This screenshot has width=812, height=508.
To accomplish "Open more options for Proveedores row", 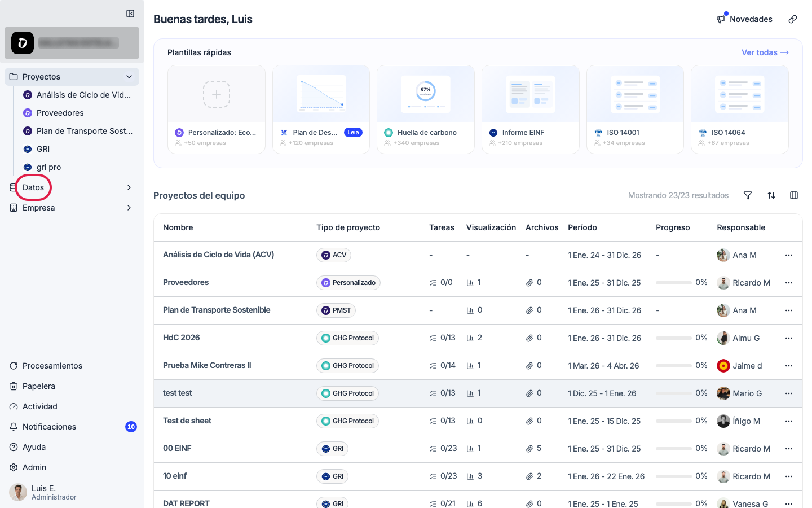I will click(789, 283).
